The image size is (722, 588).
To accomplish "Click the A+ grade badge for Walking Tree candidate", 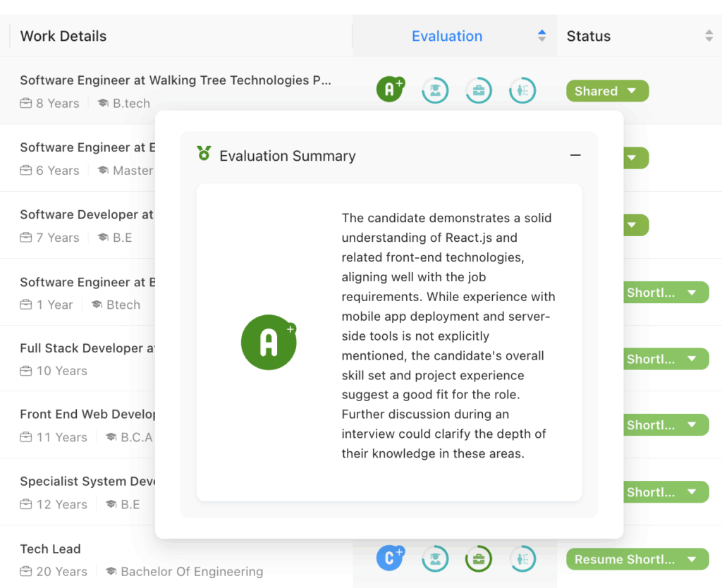I will click(390, 90).
